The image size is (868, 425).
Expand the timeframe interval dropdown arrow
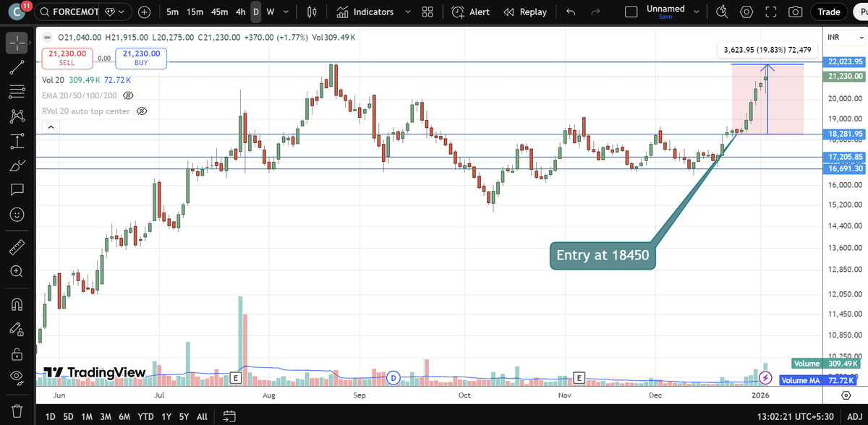(284, 12)
